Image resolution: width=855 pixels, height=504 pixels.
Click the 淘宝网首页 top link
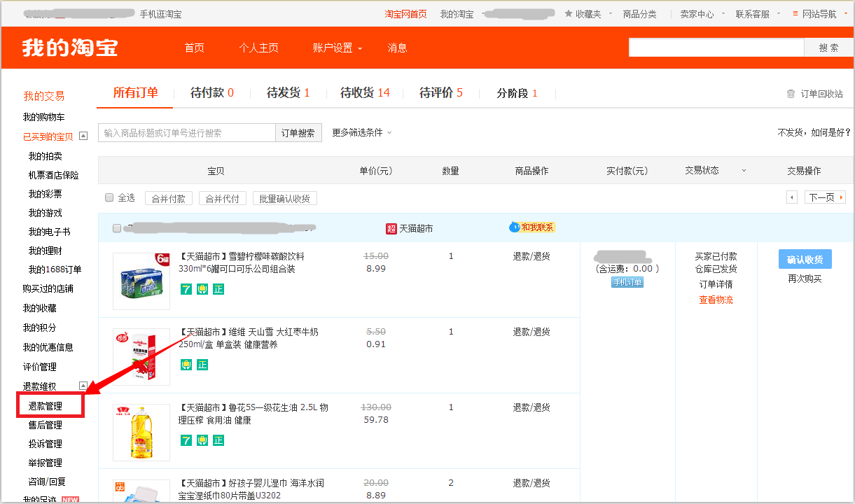pyautogui.click(x=406, y=14)
